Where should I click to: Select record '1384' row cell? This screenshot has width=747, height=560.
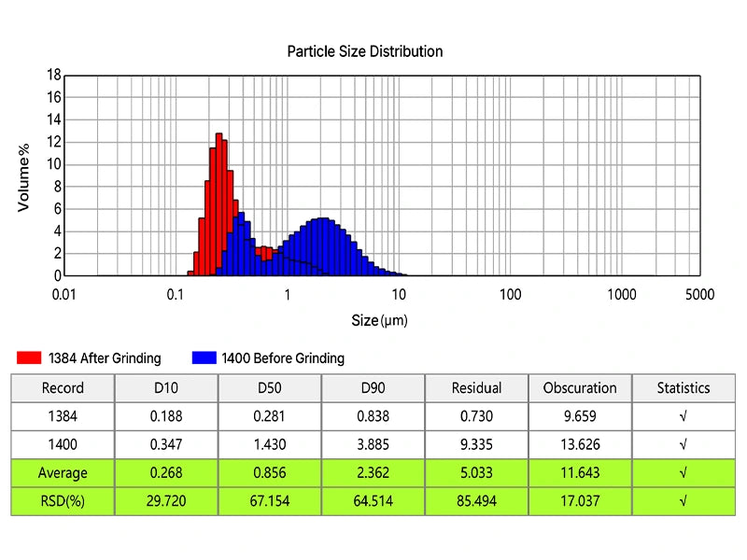click(x=63, y=416)
